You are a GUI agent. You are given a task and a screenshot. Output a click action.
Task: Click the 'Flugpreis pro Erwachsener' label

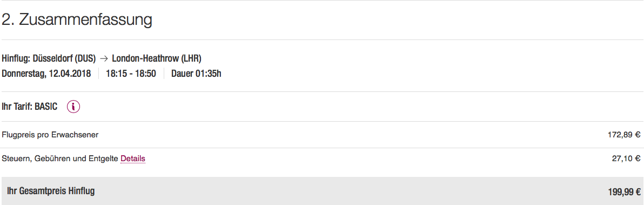[50, 135]
